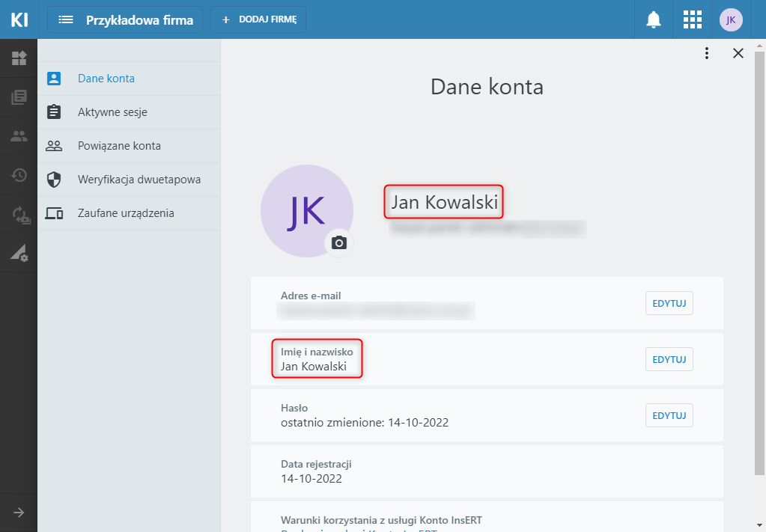Click the documents icon in the dark sidebar

[19, 97]
